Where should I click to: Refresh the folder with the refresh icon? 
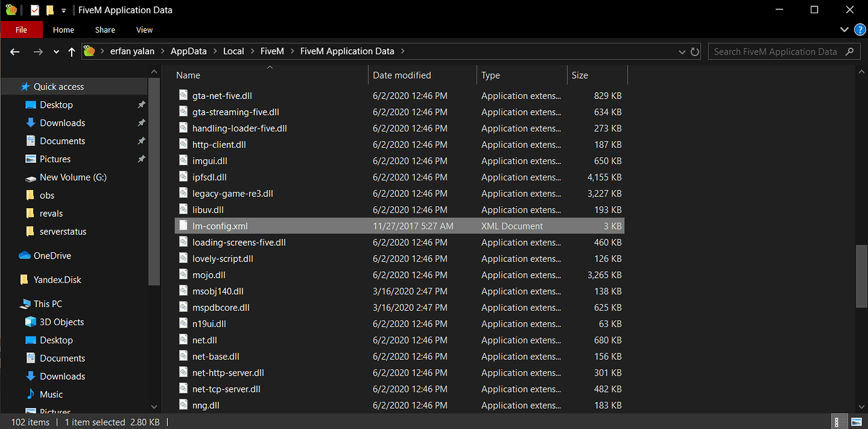click(x=695, y=52)
